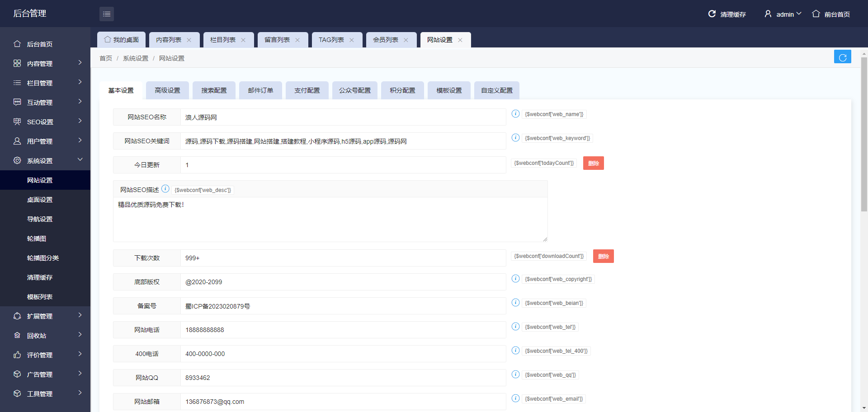
Task: Switch to the 积分配置 tab
Action: click(402, 90)
